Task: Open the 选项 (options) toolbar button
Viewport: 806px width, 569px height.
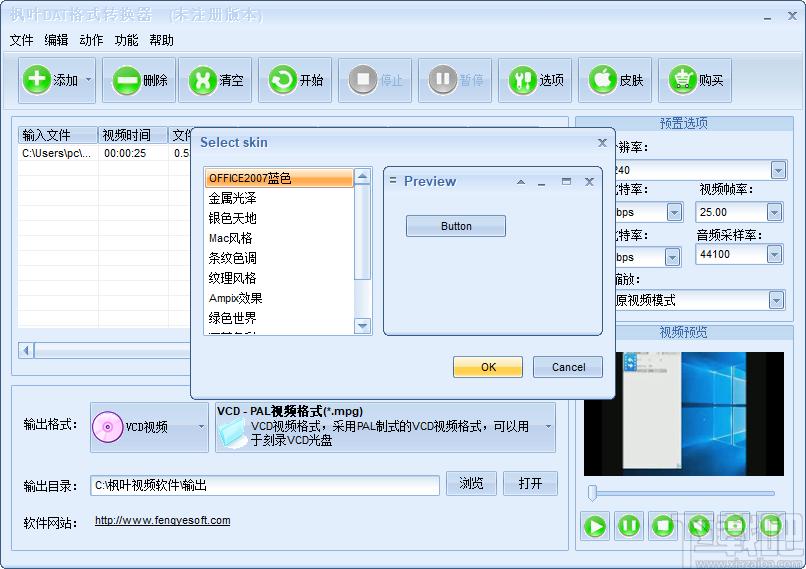Action: click(x=535, y=80)
